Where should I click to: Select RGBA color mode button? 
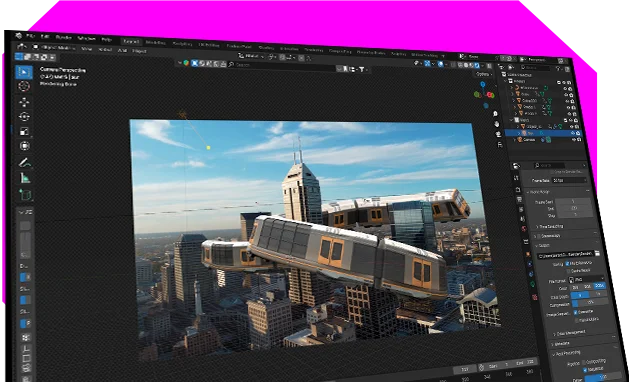pos(599,286)
